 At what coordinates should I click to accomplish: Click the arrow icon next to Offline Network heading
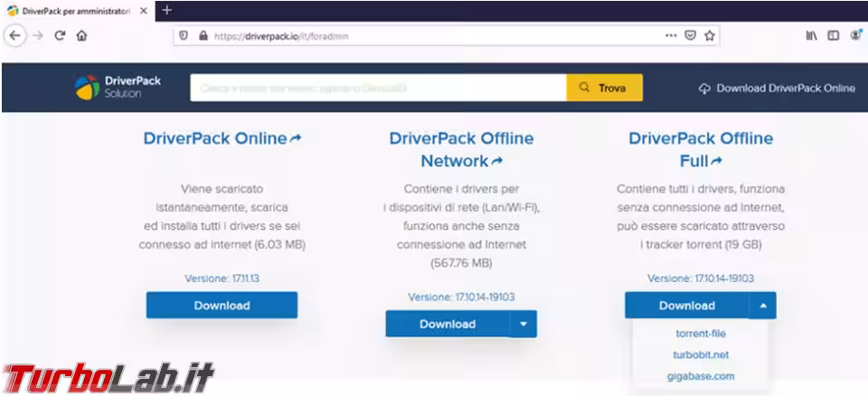(496, 161)
